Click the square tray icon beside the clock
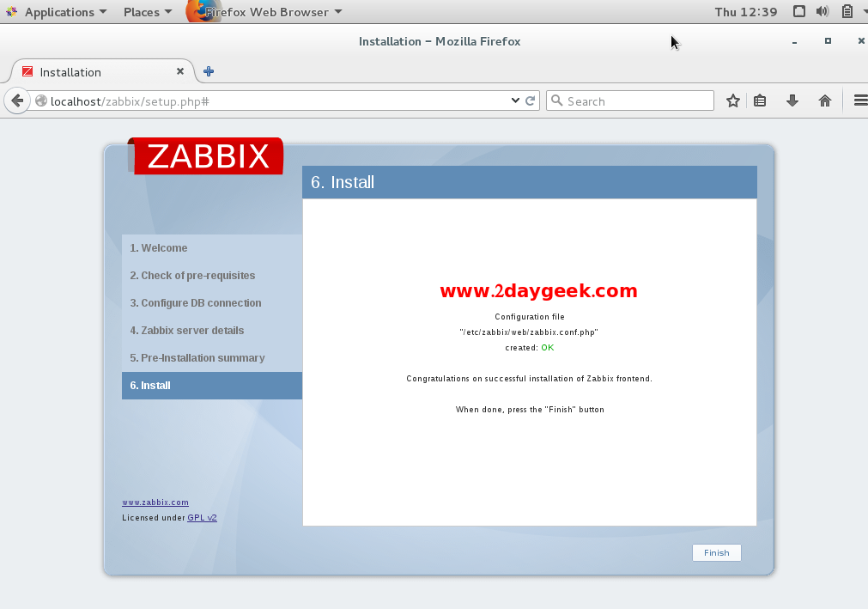The image size is (868, 609). (798, 11)
